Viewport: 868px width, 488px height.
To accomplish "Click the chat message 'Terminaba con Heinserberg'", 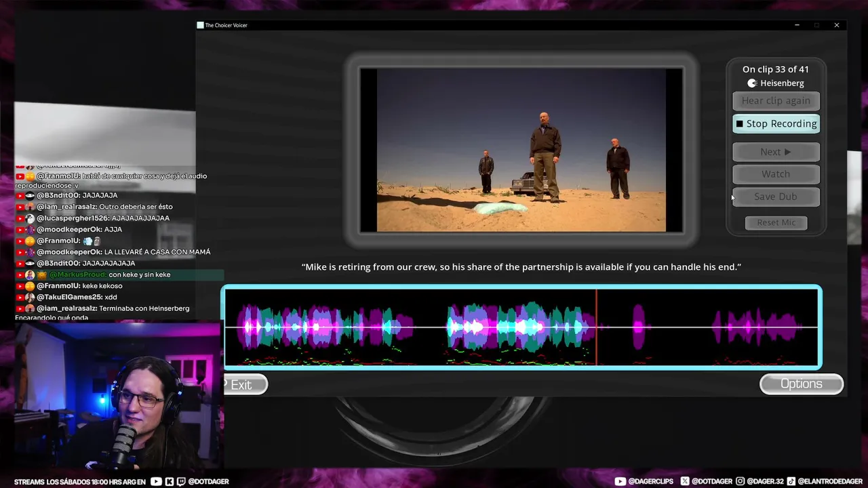I will coord(144,308).
